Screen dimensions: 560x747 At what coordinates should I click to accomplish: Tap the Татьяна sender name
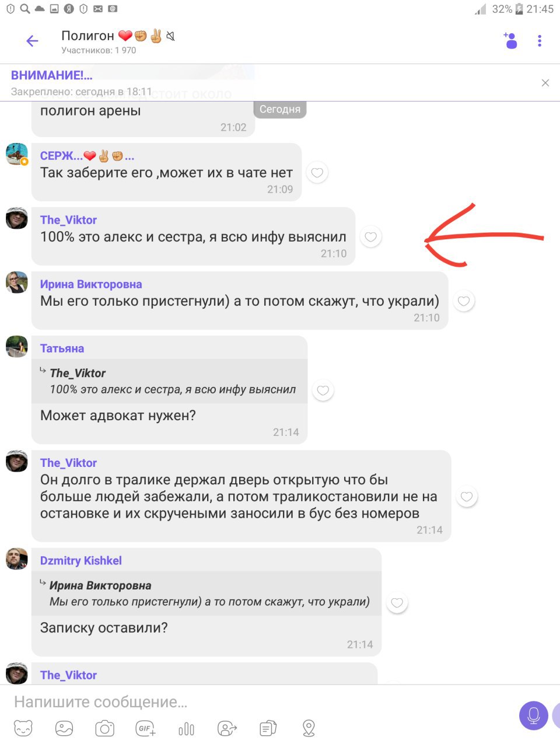62,348
